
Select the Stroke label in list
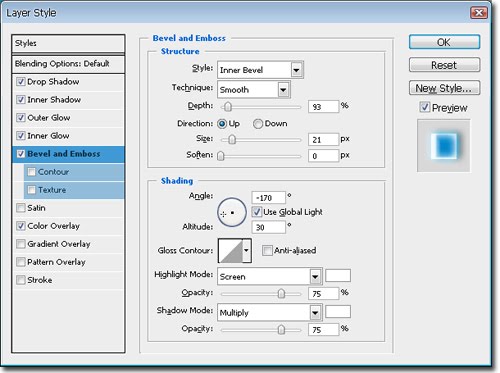pos(40,280)
